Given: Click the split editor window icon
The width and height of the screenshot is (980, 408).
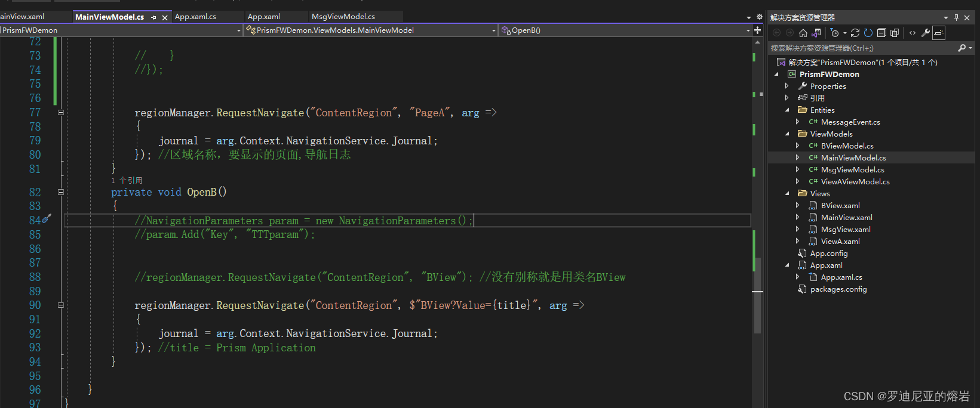Looking at the screenshot, I should click(x=758, y=30).
